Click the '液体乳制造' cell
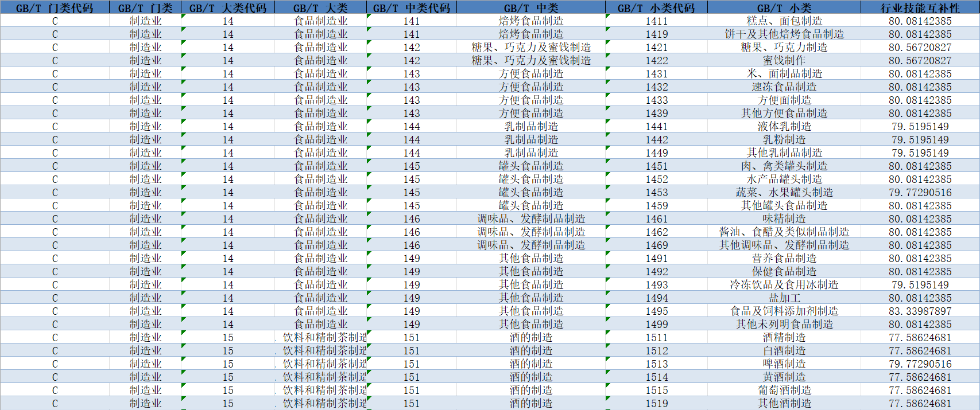980x410 pixels. click(x=784, y=127)
